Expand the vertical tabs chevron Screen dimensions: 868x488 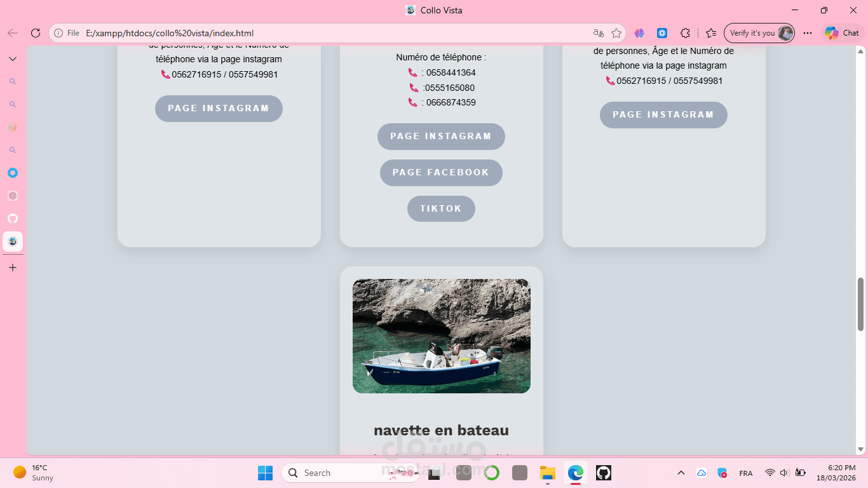click(x=13, y=58)
